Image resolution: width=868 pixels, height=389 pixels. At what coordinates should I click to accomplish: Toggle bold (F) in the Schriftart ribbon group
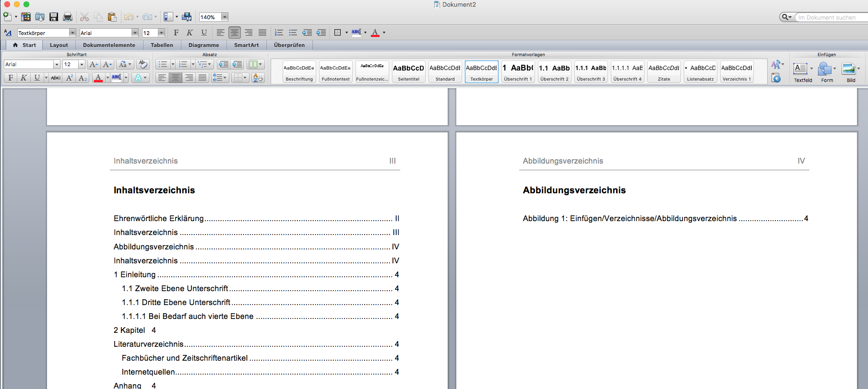[x=11, y=78]
